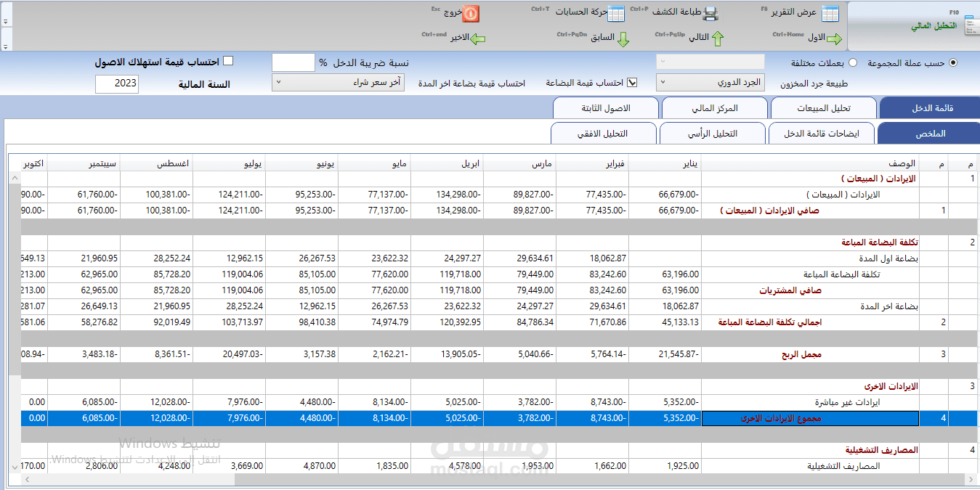The height and width of the screenshot is (490, 980).
Task: Switch to the تحليل المبيعات tab
Action: [822, 107]
